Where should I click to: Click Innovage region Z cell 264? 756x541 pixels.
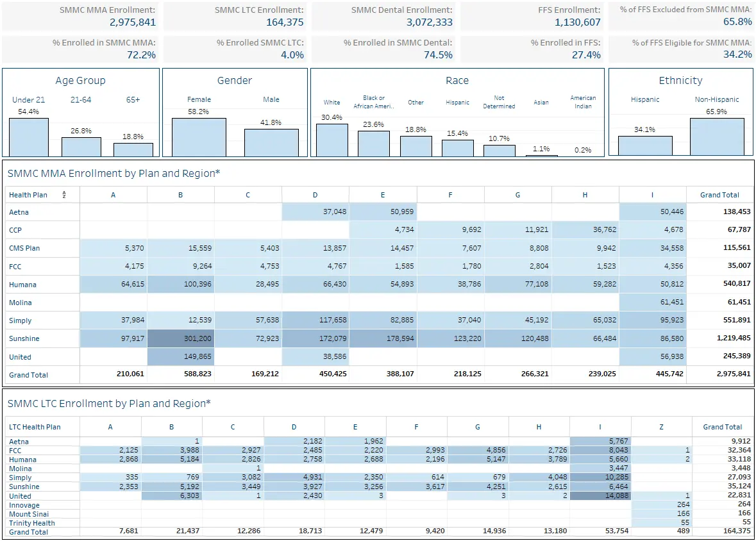[662, 505]
